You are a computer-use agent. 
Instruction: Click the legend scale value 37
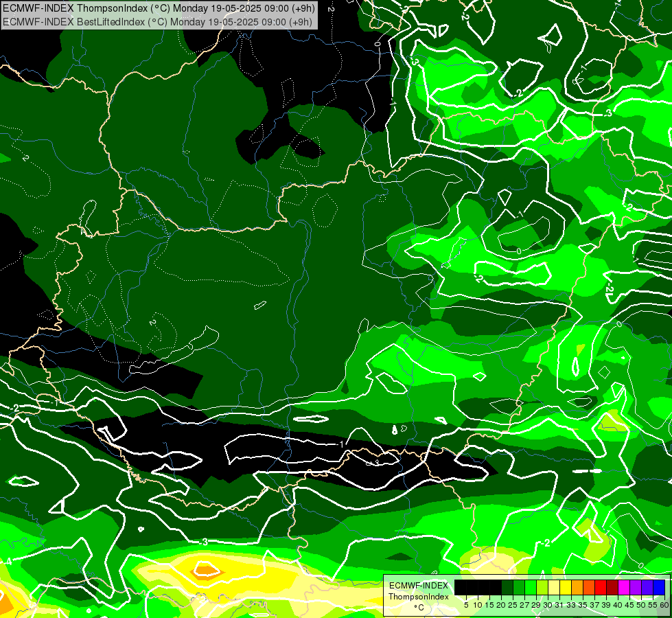pos(595,605)
